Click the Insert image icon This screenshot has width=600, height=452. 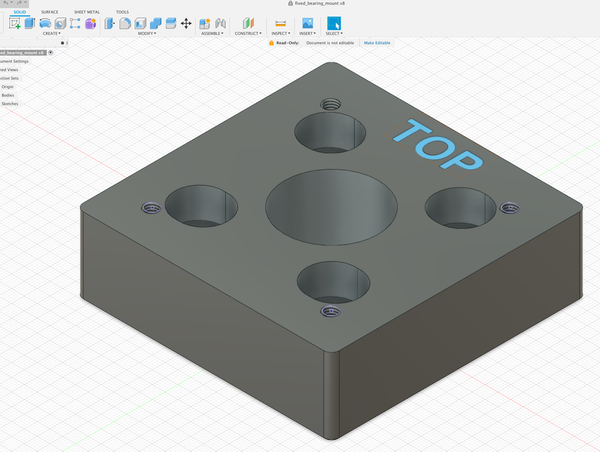[307, 23]
